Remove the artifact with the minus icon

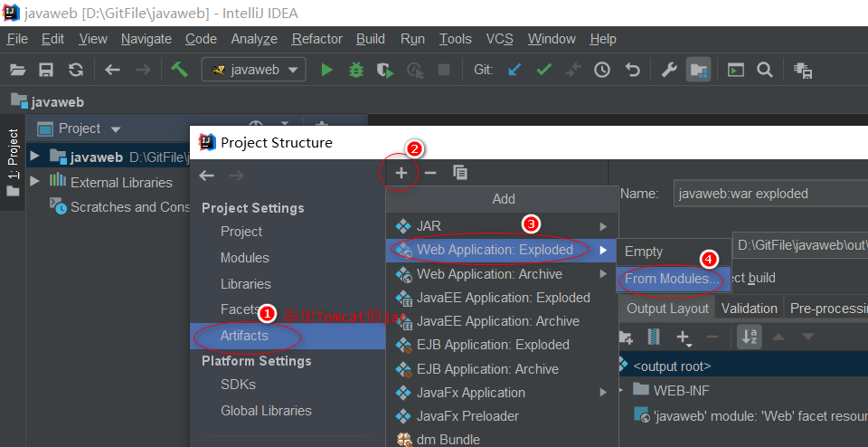(430, 174)
